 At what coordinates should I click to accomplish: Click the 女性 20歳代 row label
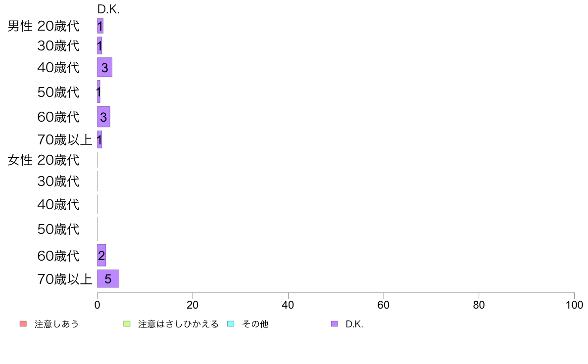[x=44, y=160]
